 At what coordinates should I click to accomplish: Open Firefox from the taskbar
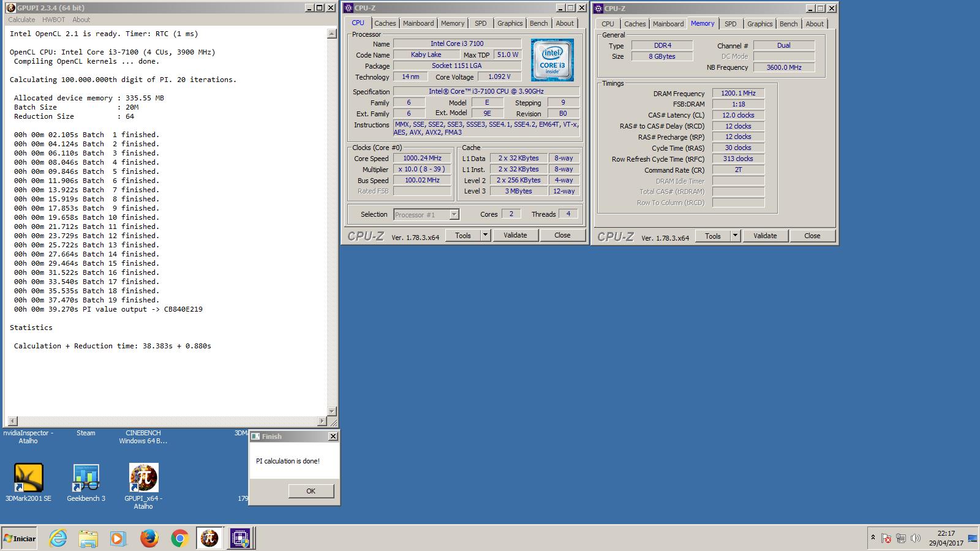149,539
